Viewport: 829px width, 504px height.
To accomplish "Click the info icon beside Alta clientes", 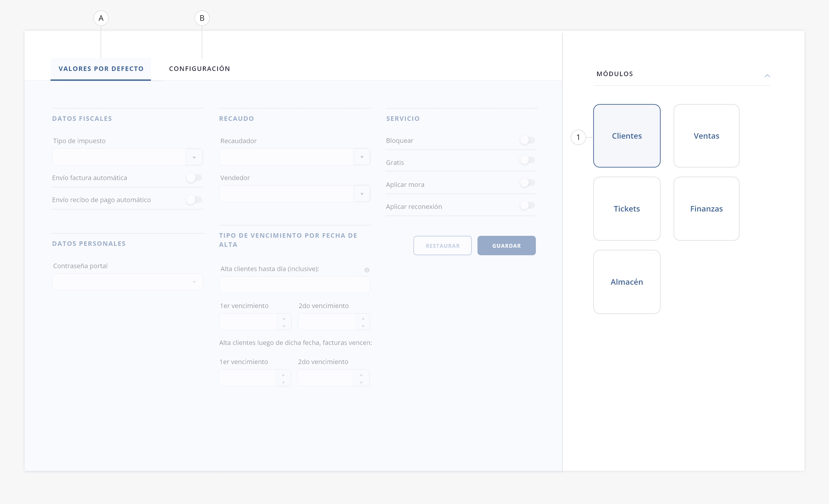I will (367, 270).
